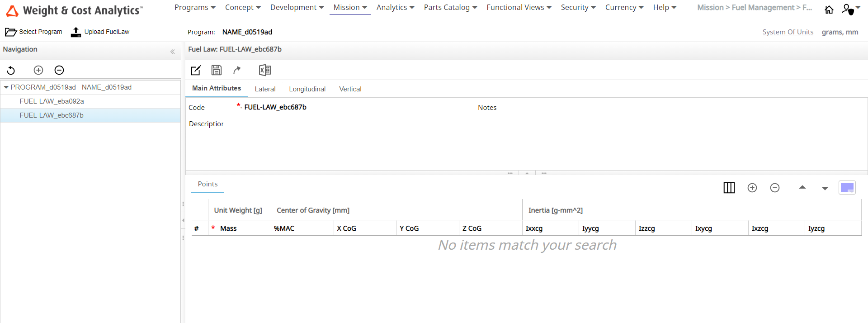Open the purple color picker swatch
Viewport: 868px width, 323px height.
[847, 188]
